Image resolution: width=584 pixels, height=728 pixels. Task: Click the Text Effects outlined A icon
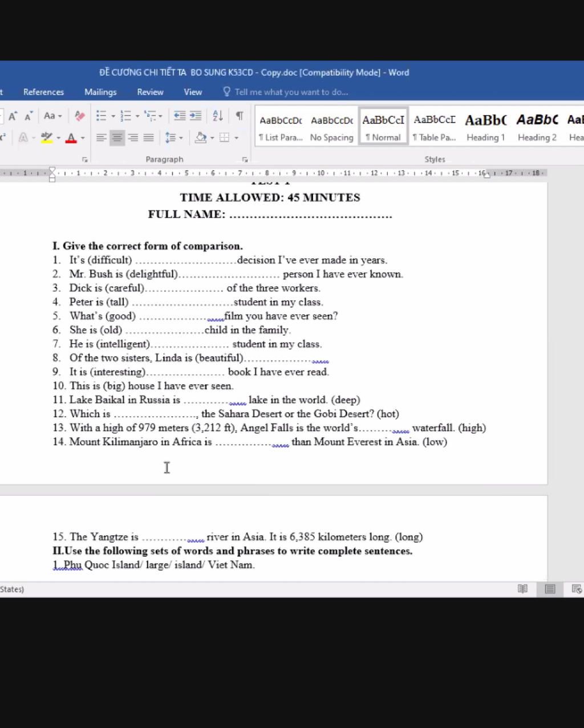(23, 137)
